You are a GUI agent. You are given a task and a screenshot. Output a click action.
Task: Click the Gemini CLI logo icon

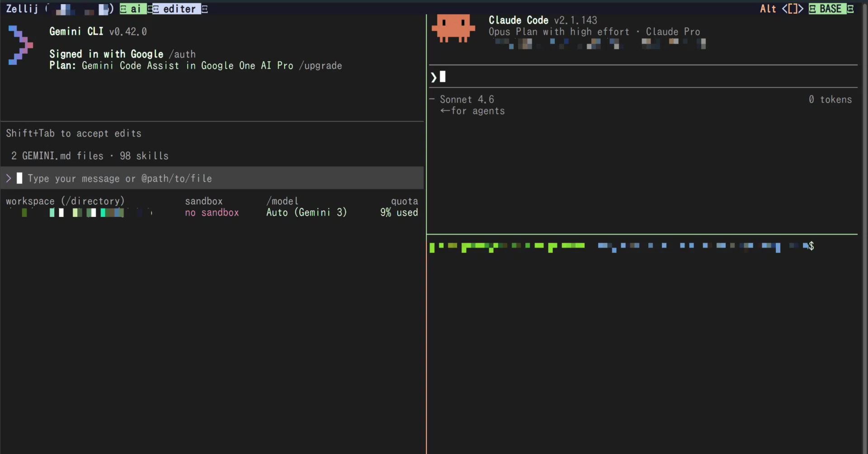pos(20,45)
